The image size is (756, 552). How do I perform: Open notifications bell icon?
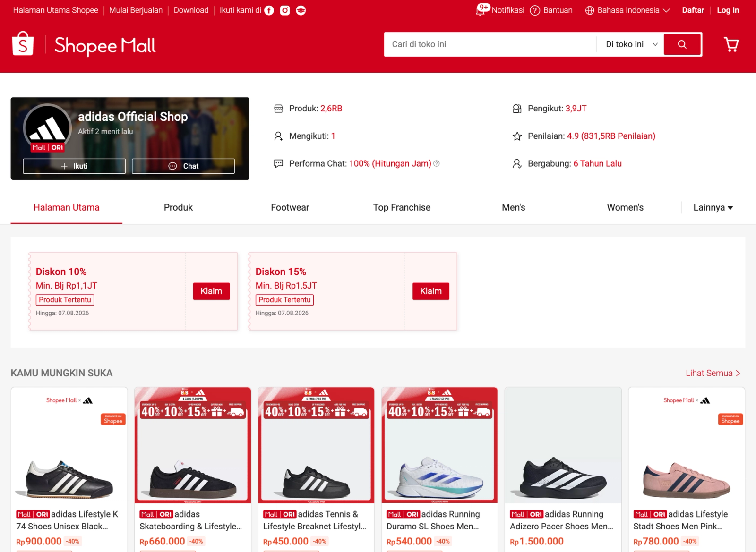pos(481,10)
